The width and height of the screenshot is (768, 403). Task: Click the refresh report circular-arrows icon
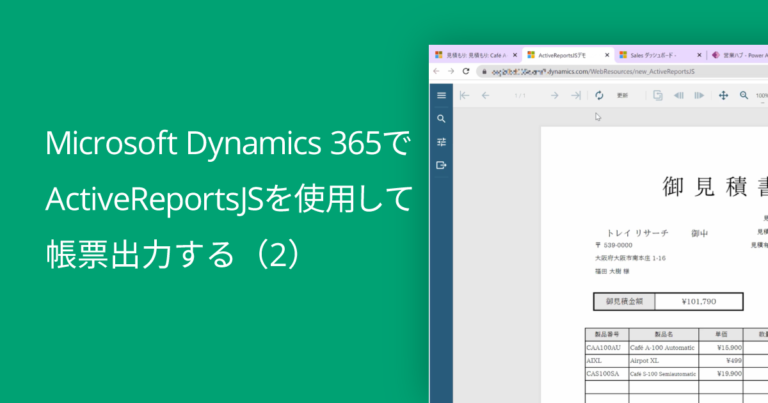click(599, 95)
